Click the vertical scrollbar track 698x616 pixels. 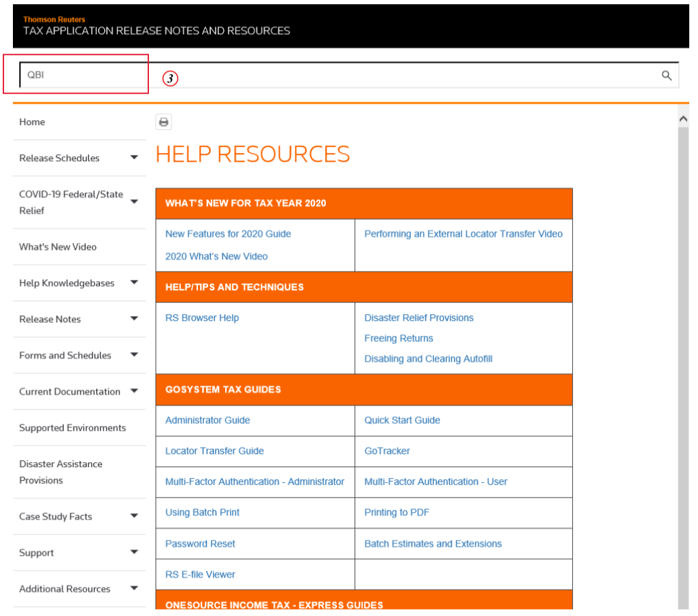pos(683,369)
